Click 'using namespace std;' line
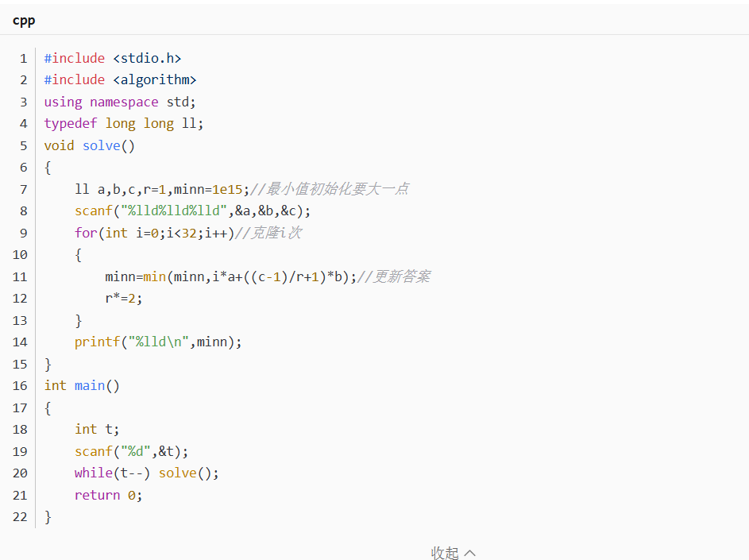The width and height of the screenshot is (749, 560). [120, 102]
